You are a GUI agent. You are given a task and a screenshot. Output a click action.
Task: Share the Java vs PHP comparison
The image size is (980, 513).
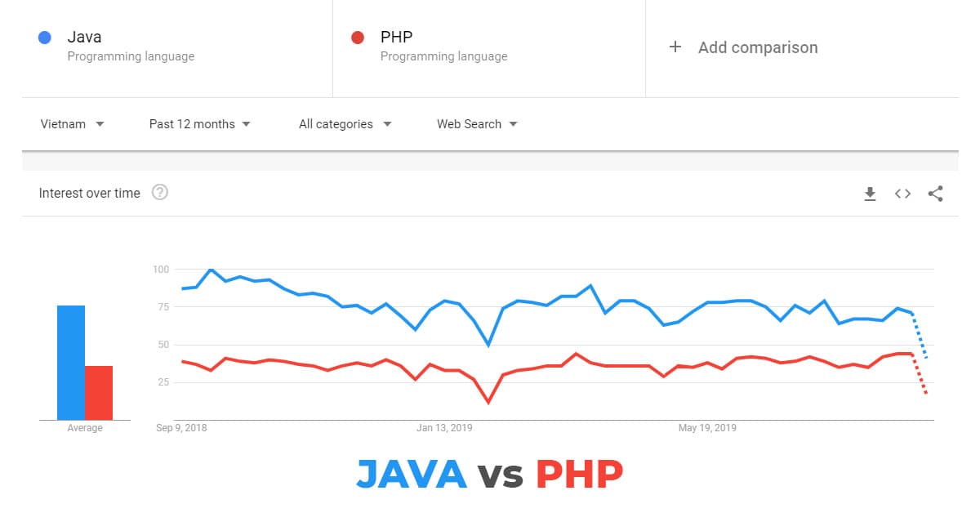click(936, 194)
